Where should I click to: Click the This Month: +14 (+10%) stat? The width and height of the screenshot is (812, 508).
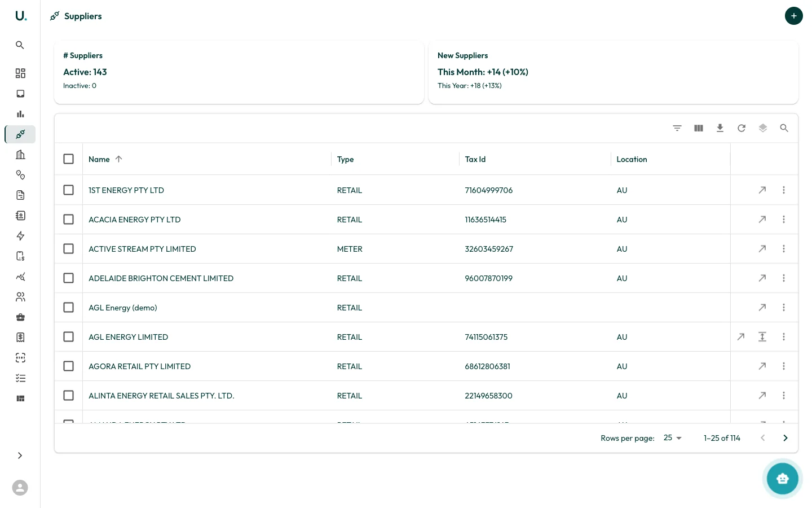pos(483,72)
